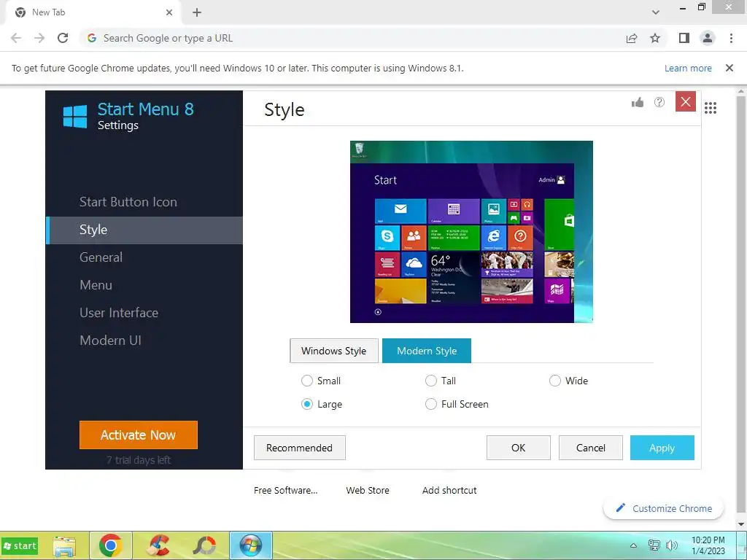Open the volume speaker tray icon

tap(672, 545)
